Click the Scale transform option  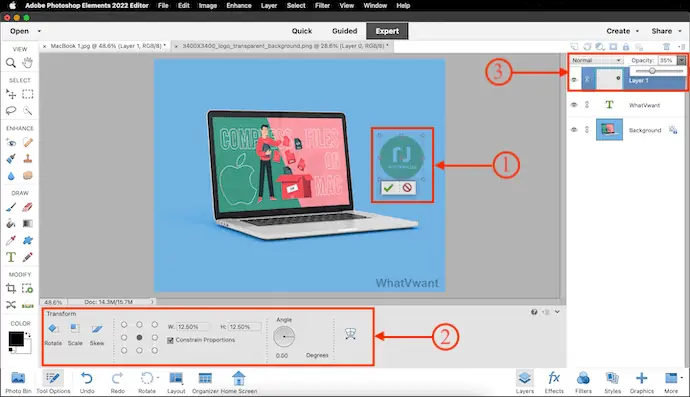75,334
